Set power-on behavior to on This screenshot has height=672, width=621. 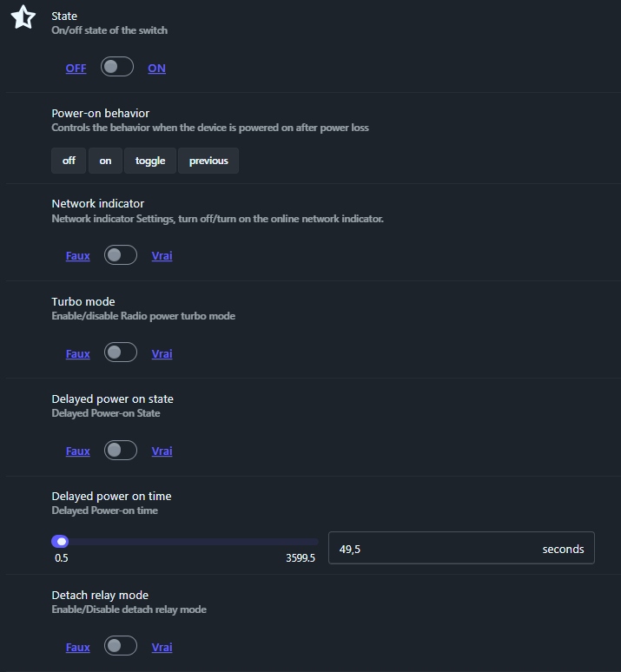tap(105, 161)
